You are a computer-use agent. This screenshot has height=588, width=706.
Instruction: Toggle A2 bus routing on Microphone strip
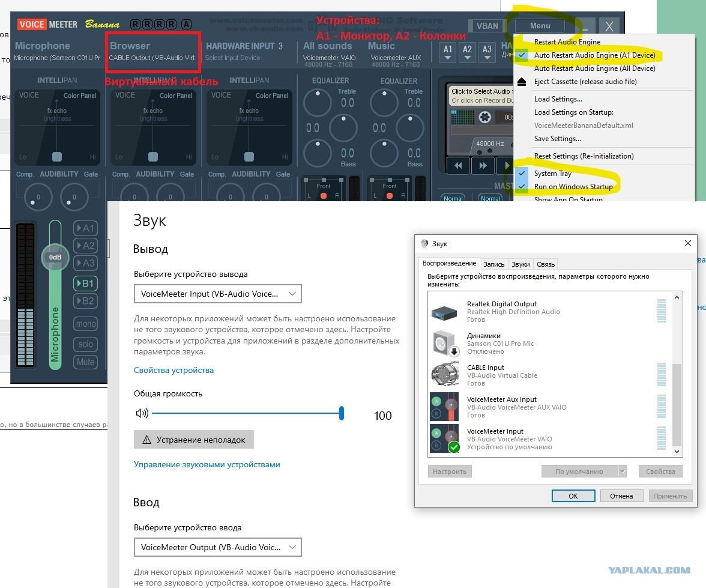pyautogui.click(x=85, y=246)
